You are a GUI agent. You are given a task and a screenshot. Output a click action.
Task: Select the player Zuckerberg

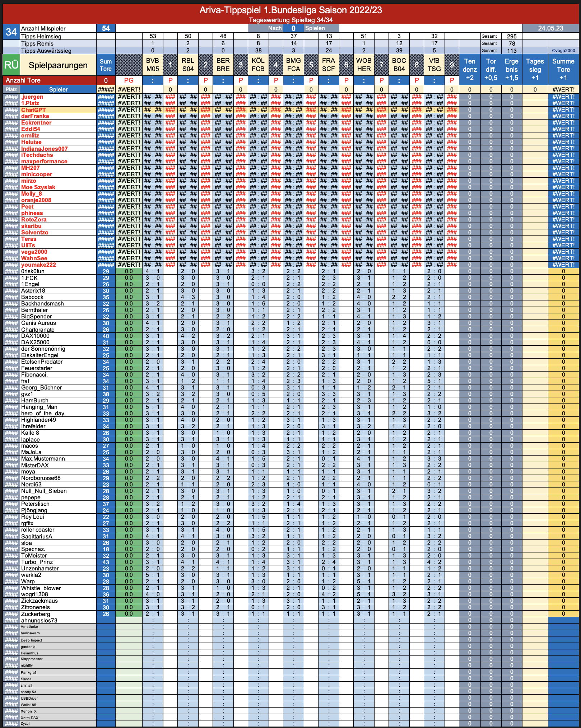[36, 614]
